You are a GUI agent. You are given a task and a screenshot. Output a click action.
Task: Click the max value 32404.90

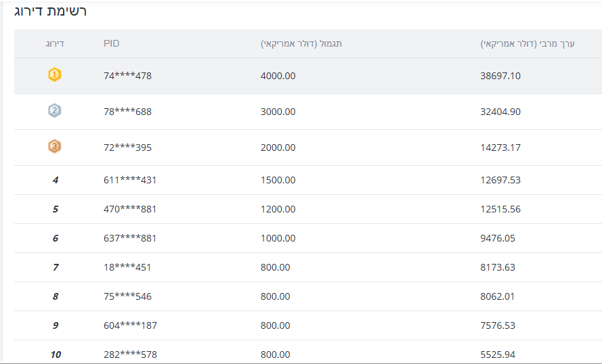500,112
